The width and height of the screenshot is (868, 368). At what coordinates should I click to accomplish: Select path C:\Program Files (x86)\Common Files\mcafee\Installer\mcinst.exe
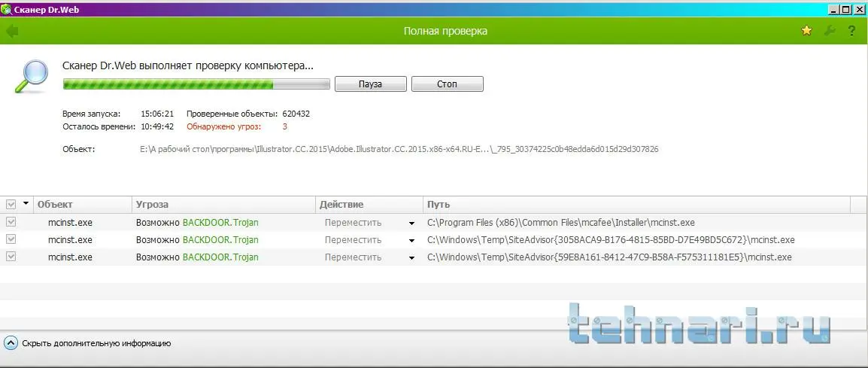pyautogui.click(x=561, y=223)
